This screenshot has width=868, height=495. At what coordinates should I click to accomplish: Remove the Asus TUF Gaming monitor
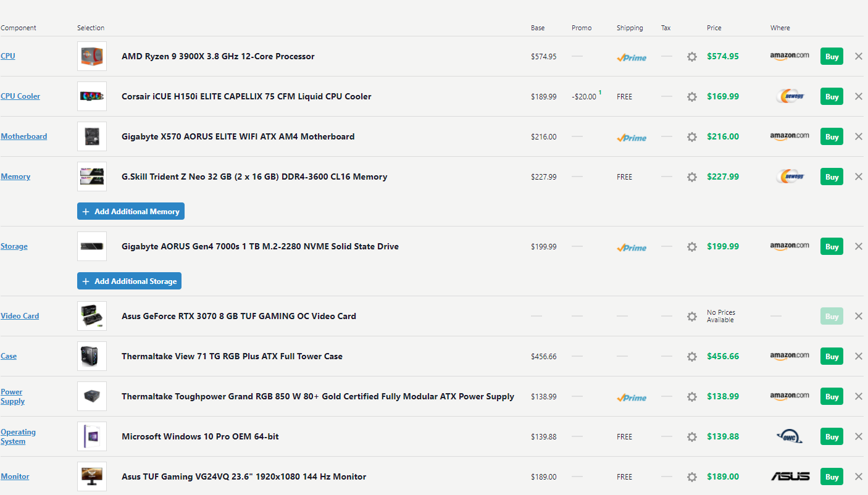[x=859, y=476]
